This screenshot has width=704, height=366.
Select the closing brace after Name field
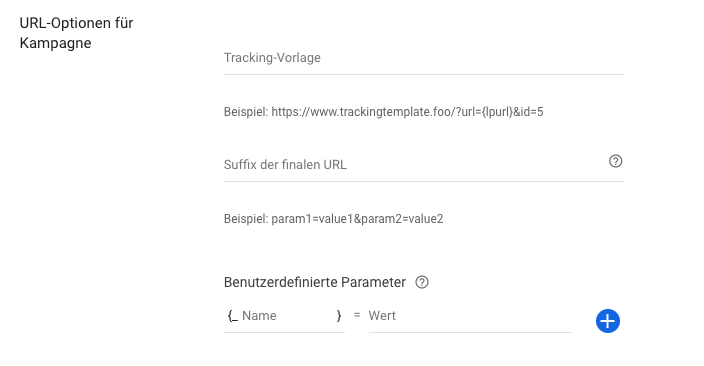339,316
